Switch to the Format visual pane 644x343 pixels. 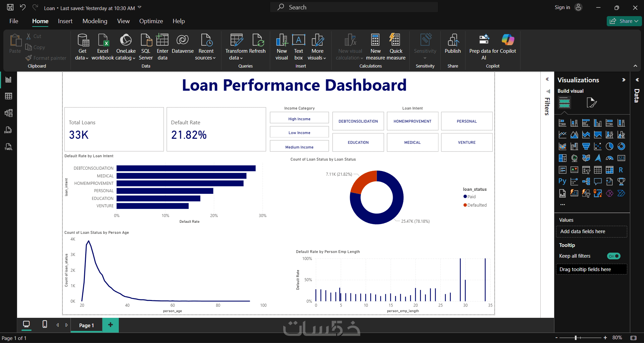[x=591, y=102]
